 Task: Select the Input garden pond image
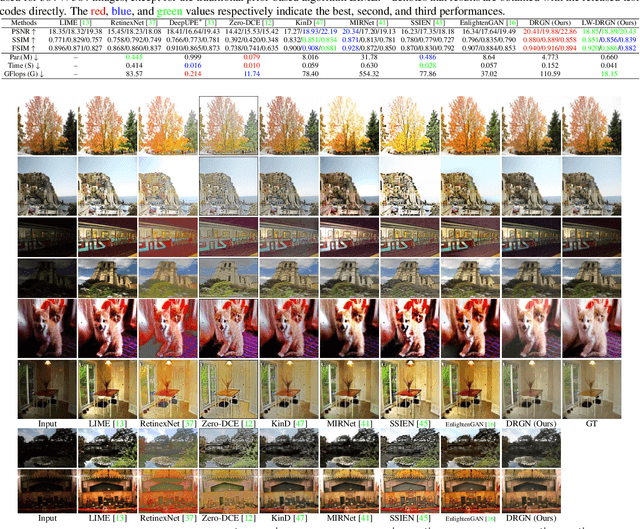(47, 448)
